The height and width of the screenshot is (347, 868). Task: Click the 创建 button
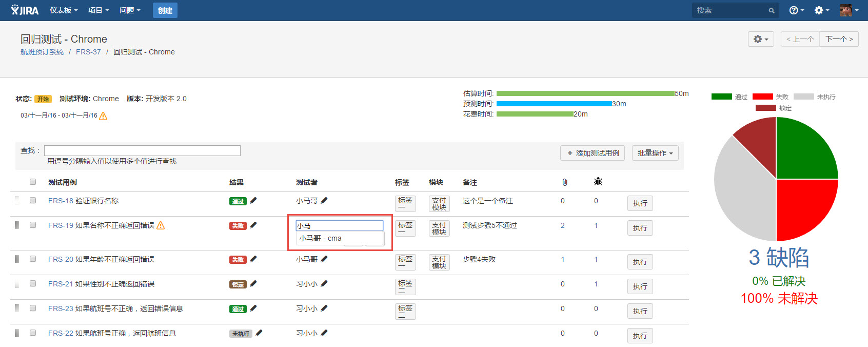pos(165,10)
